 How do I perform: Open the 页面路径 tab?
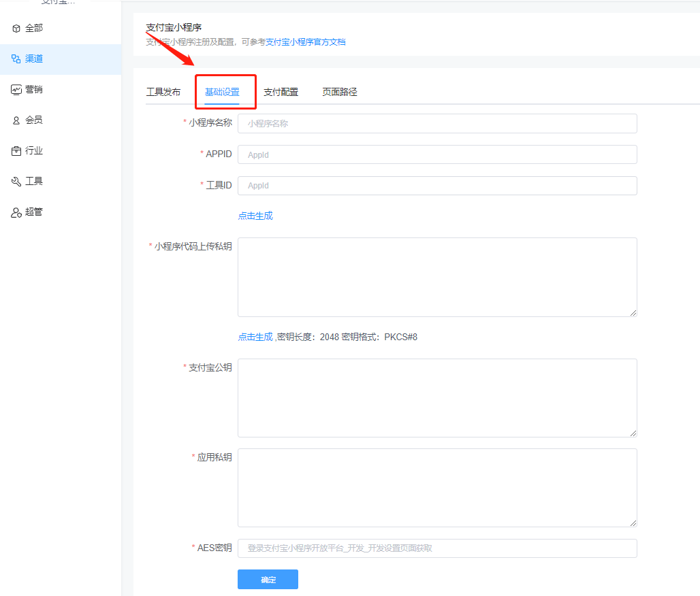pyautogui.click(x=340, y=92)
